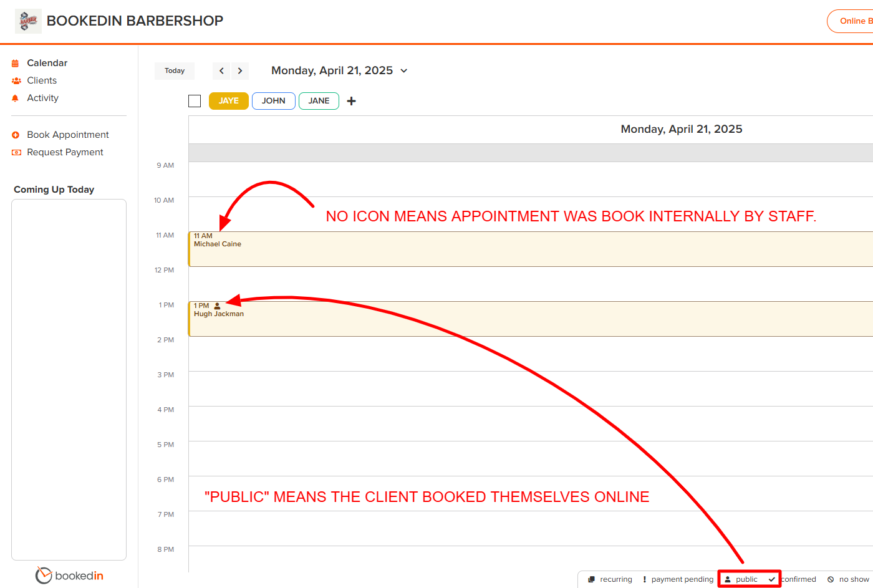Click the Clients people icon
The image size is (873, 588).
(x=16, y=81)
